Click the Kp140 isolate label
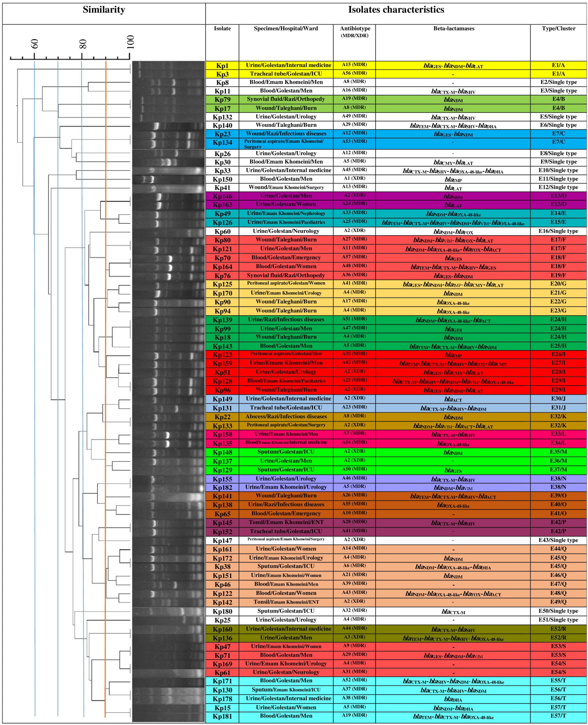This screenshot has width=588, height=725. coord(222,125)
